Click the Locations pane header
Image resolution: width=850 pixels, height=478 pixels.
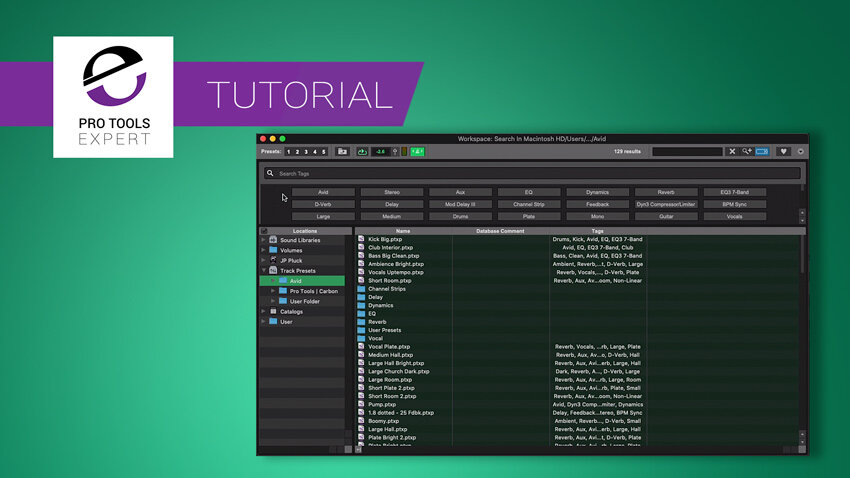305,231
